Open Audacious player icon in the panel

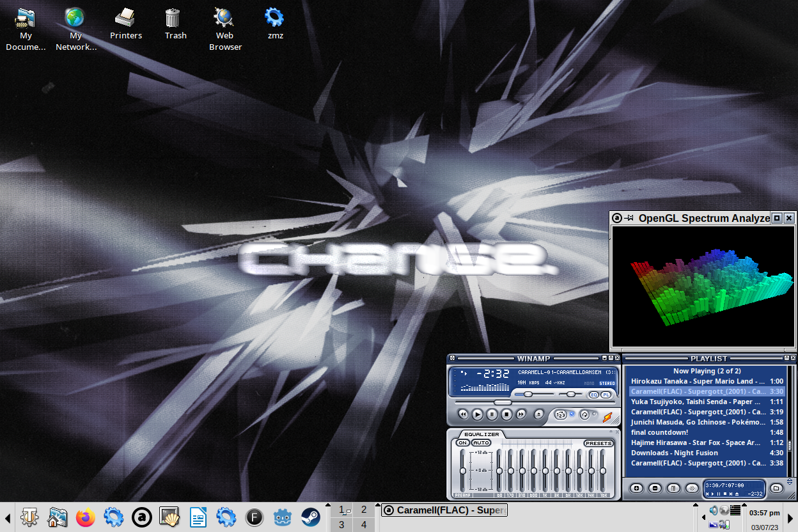(x=142, y=517)
